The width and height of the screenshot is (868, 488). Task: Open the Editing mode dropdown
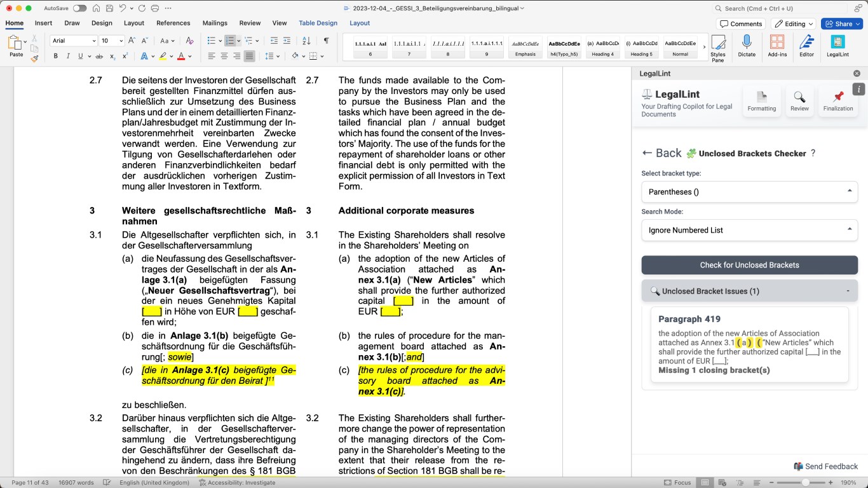coord(794,24)
